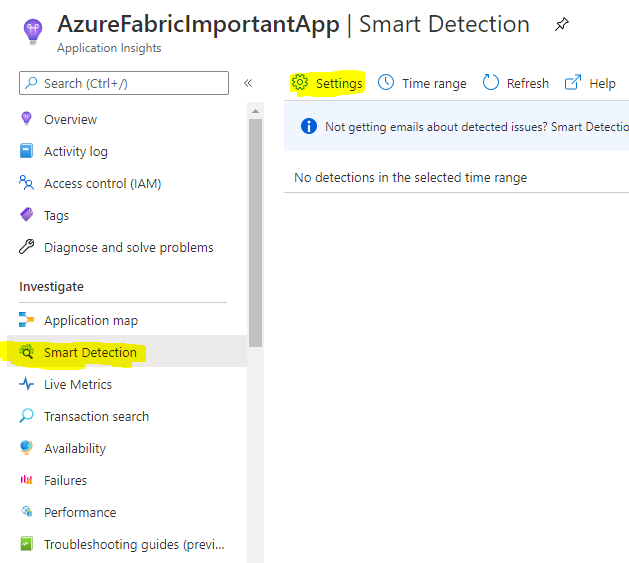The width and height of the screenshot is (629, 563).
Task: Refresh the Smart Detection list
Action: point(516,83)
